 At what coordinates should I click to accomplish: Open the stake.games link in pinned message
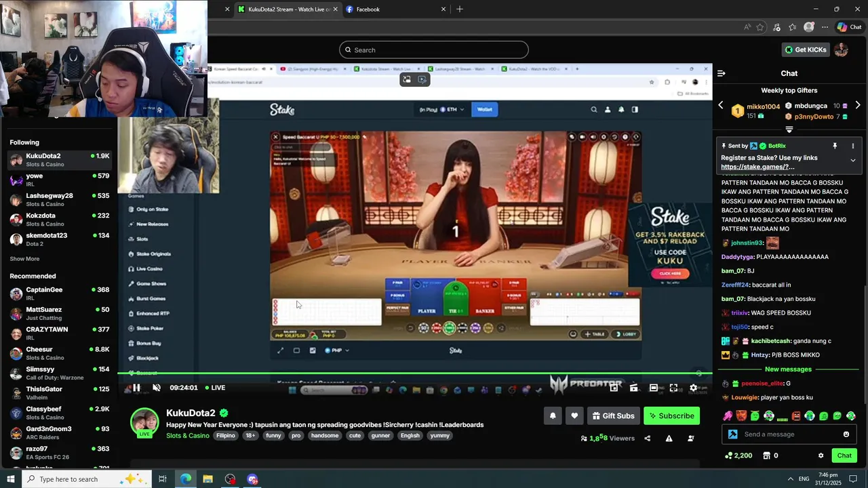coord(757,167)
